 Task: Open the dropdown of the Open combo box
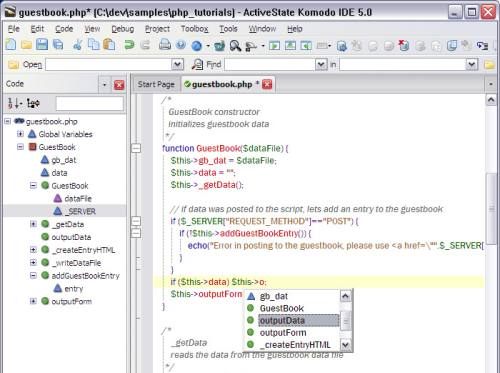tap(177, 64)
